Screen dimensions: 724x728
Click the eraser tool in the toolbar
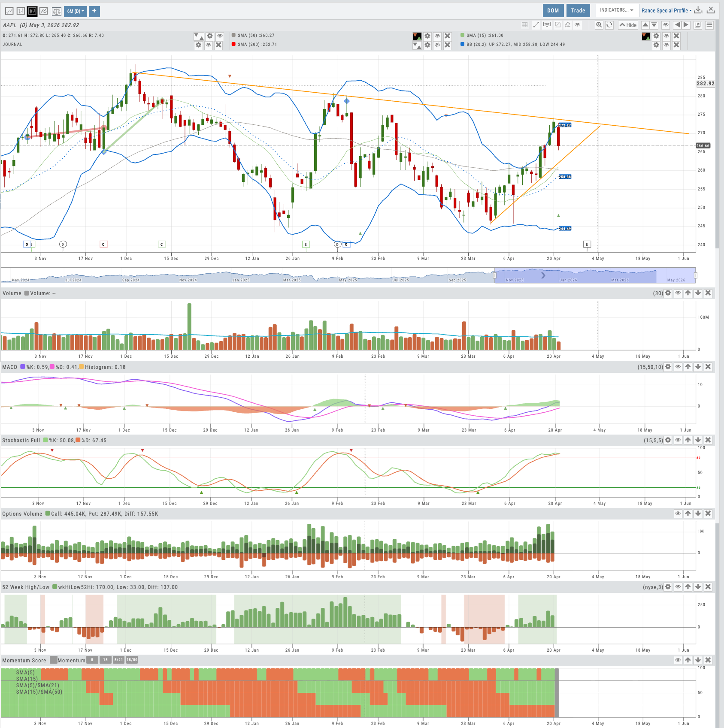coord(568,25)
